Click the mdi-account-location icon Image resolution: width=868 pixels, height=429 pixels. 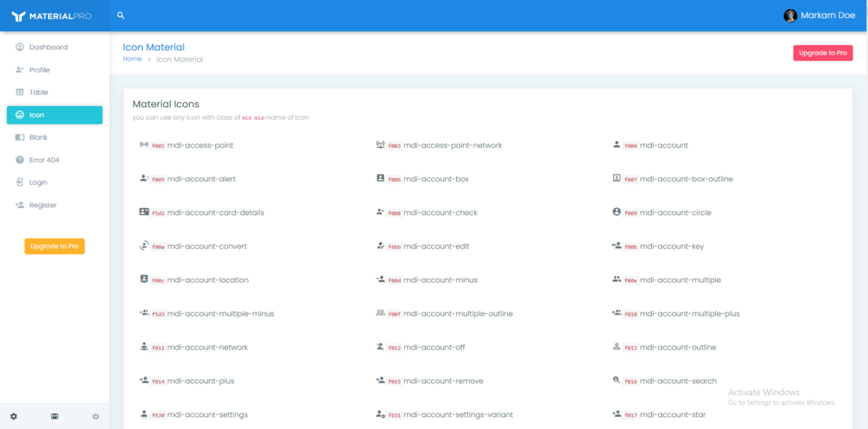coord(144,280)
